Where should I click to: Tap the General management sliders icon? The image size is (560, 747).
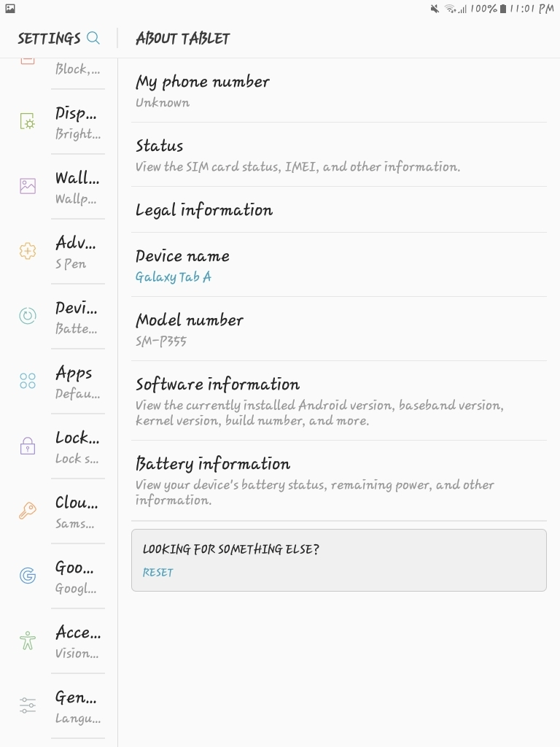28,705
